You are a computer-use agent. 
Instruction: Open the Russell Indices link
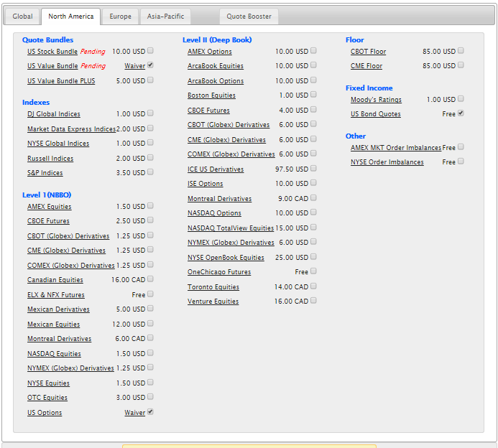pyautogui.click(x=50, y=159)
